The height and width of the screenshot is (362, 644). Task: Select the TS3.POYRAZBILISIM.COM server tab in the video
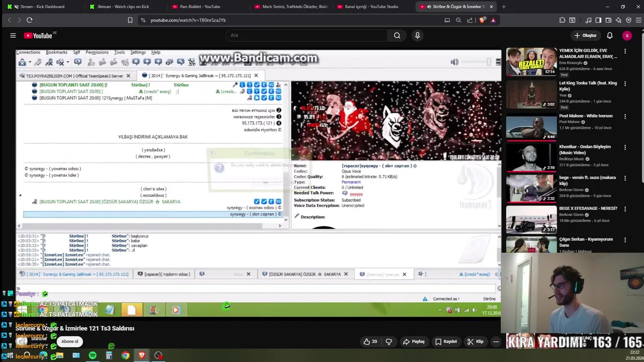tap(75, 76)
